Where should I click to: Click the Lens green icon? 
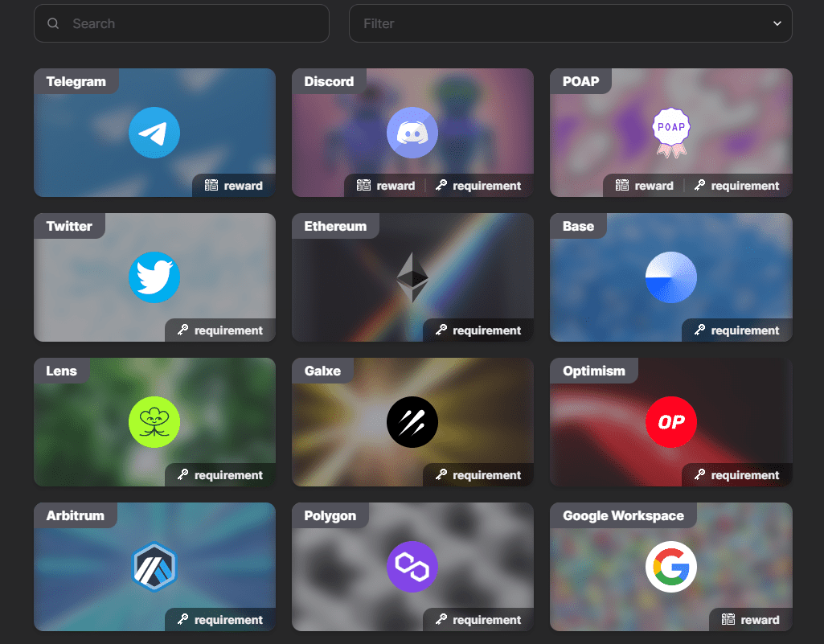click(x=154, y=421)
